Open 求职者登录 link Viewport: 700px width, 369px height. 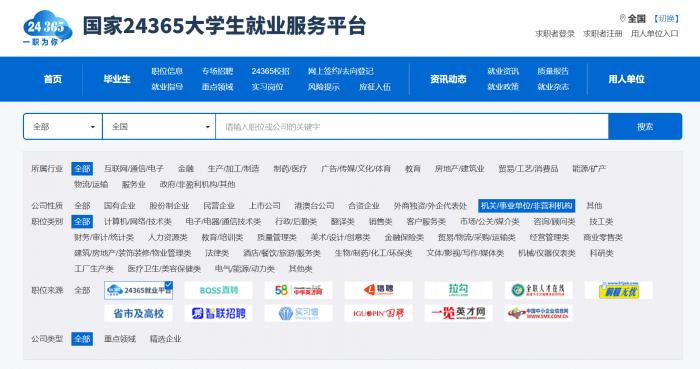(x=555, y=33)
